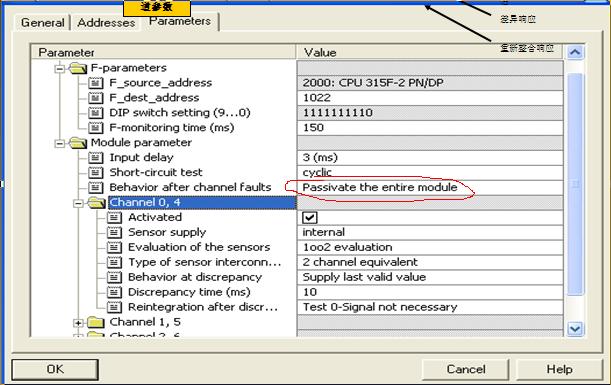Image resolution: width=611 pixels, height=385 pixels.
Task: Open Help for this dialog
Action: pyautogui.click(x=559, y=369)
